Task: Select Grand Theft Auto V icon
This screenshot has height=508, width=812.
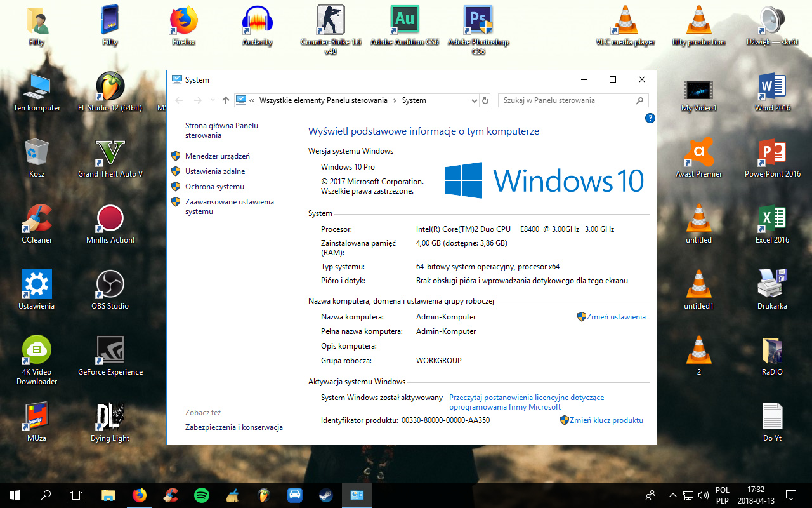Action: click(110, 158)
